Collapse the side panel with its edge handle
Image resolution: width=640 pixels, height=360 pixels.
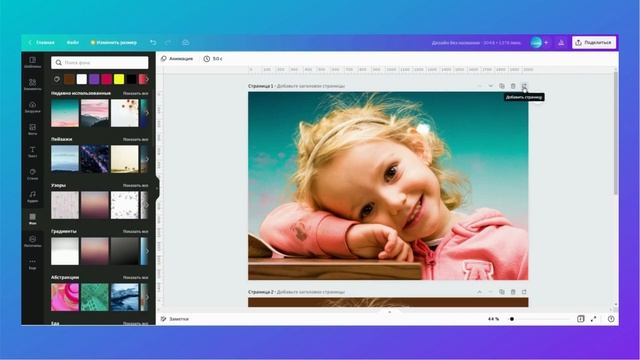click(x=157, y=189)
